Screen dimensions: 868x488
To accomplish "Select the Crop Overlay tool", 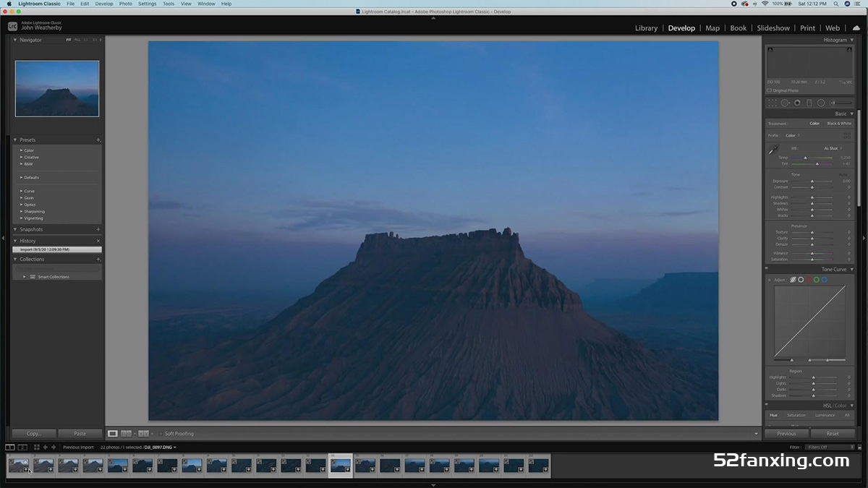I will pos(773,103).
